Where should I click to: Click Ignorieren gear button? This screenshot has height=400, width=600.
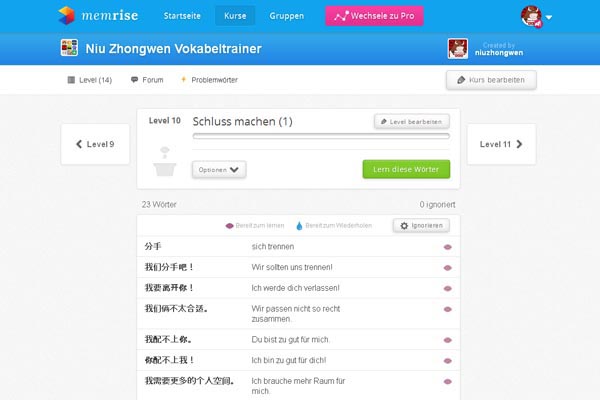(421, 225)
